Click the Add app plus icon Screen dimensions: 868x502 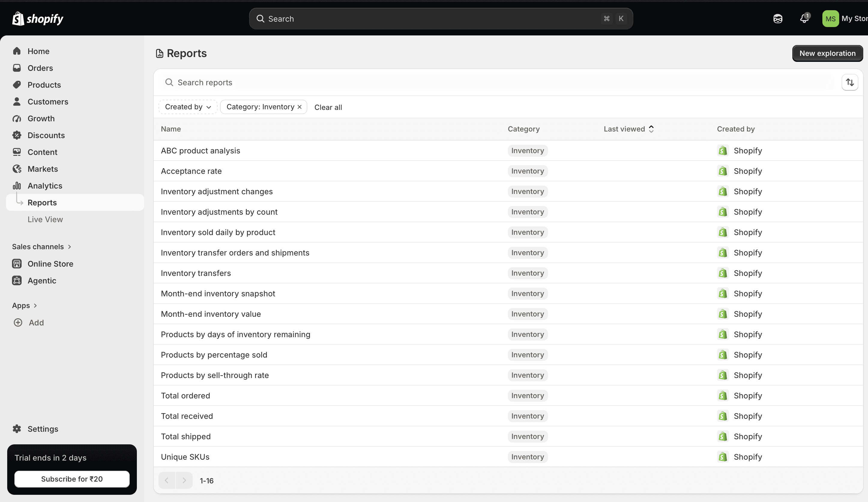tap(18, 322)
